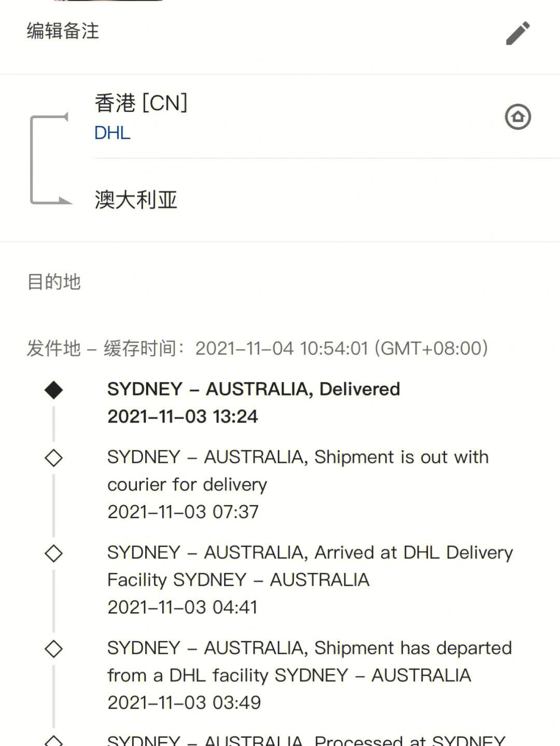Tap the delivered timestamp 2021-11-03 13:24
Image resolution: width=560 pixels, height=746 pixels.
tap(183, 416)
